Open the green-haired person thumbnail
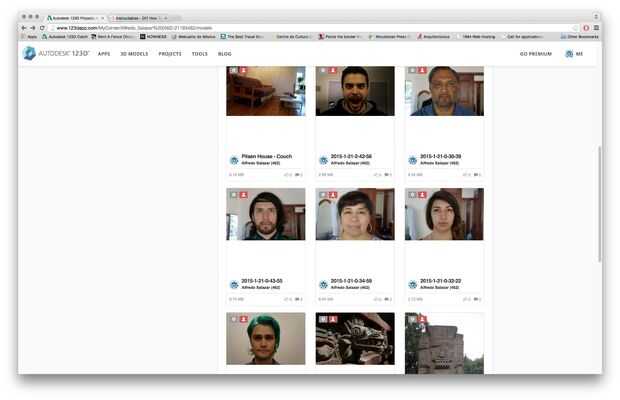The image size is (620, 400). click(266, 338)
